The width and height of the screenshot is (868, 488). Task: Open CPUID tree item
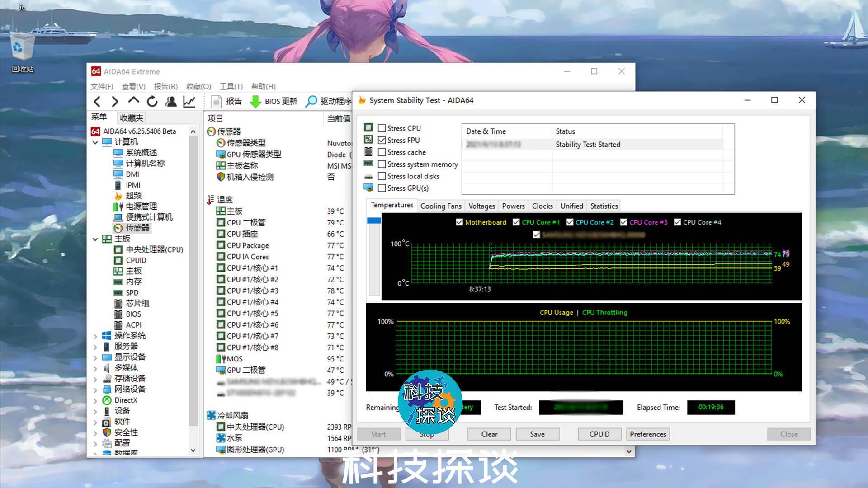tap(136, 260)
